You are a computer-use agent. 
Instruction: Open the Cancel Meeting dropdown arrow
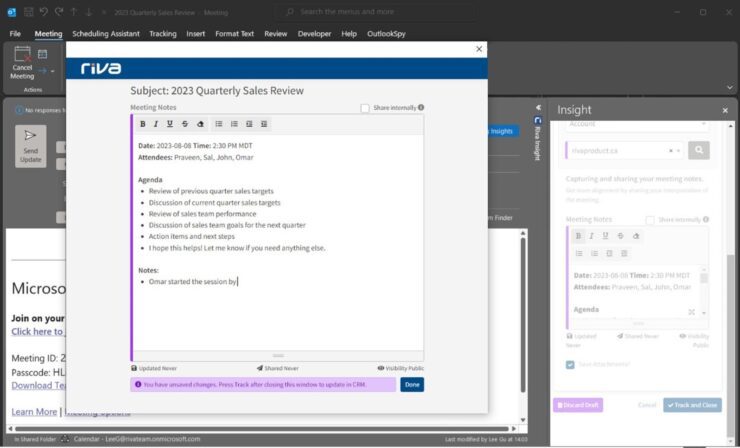(x=51, y=71)
